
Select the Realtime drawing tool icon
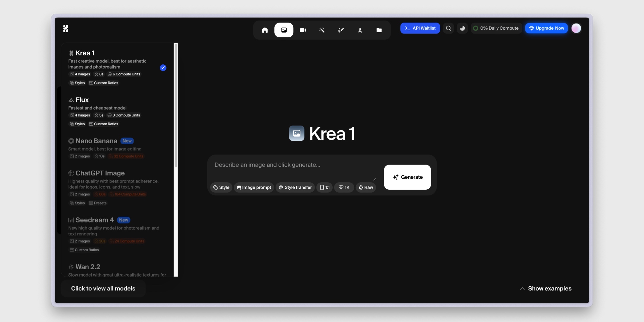[341, 30]
